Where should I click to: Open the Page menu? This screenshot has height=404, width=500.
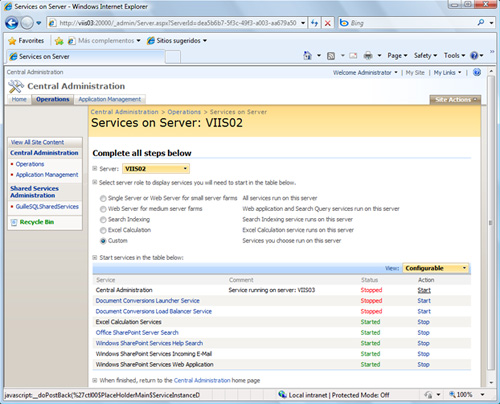pyautogui.click(x=397, y=56)
